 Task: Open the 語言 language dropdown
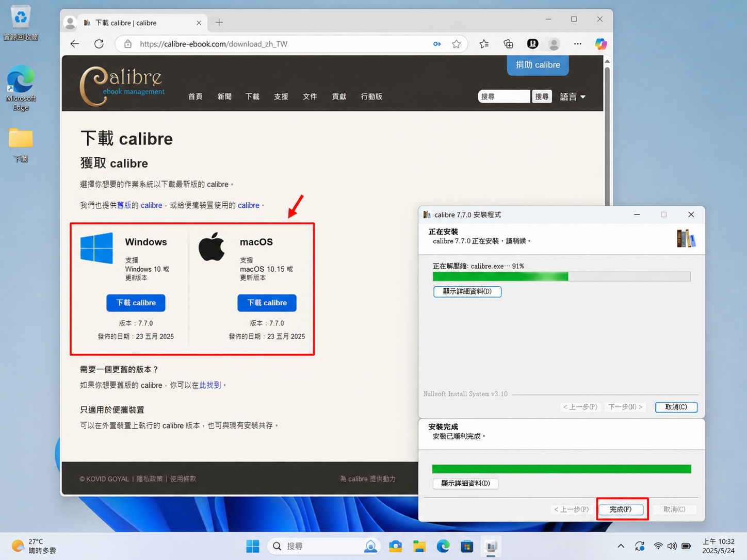click(573, 97)
